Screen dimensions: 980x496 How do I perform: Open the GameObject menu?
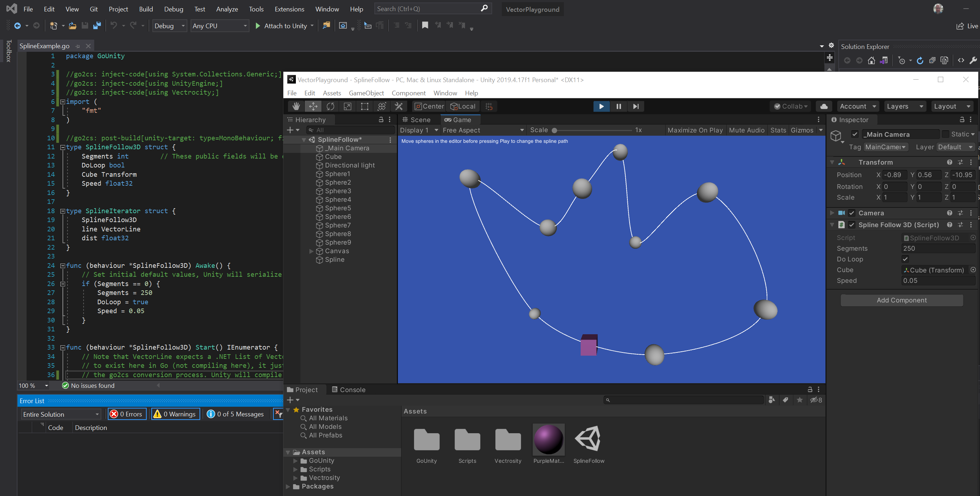pos(366,93)
